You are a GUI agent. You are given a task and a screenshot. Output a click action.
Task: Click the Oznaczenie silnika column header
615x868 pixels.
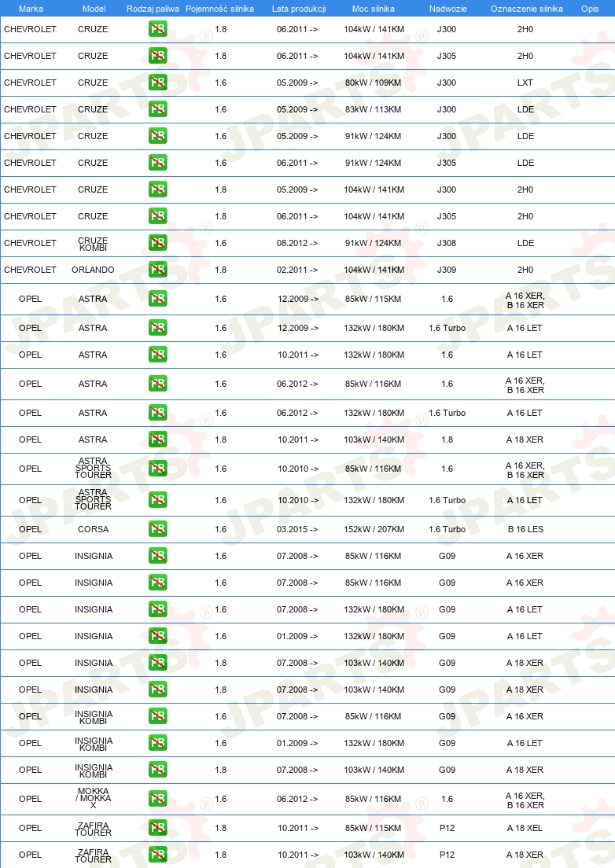point(526,9)
